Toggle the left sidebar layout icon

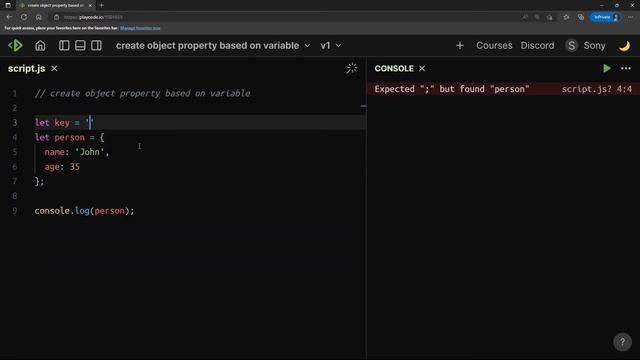click(x=64, y=45)
